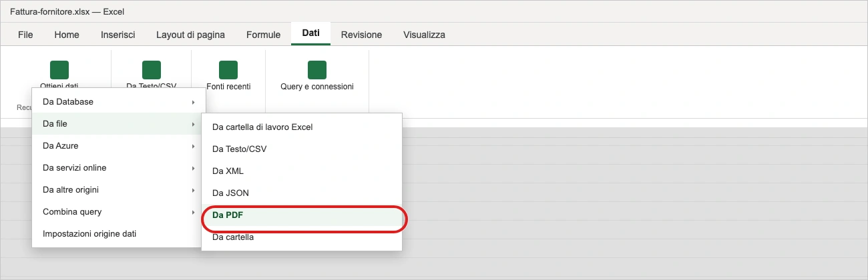The image size is (868, 280).
Task: Click the Query e connessioni icon
Action: click(317, 70)
